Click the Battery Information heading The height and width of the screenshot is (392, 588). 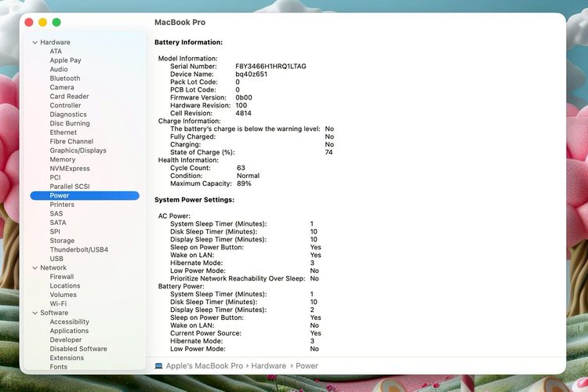189,42
